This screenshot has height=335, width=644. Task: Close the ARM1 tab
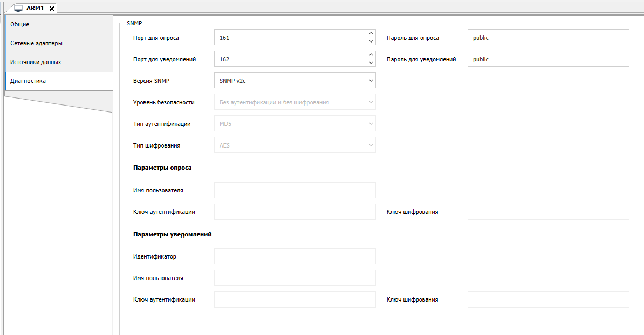click(52, 8)
